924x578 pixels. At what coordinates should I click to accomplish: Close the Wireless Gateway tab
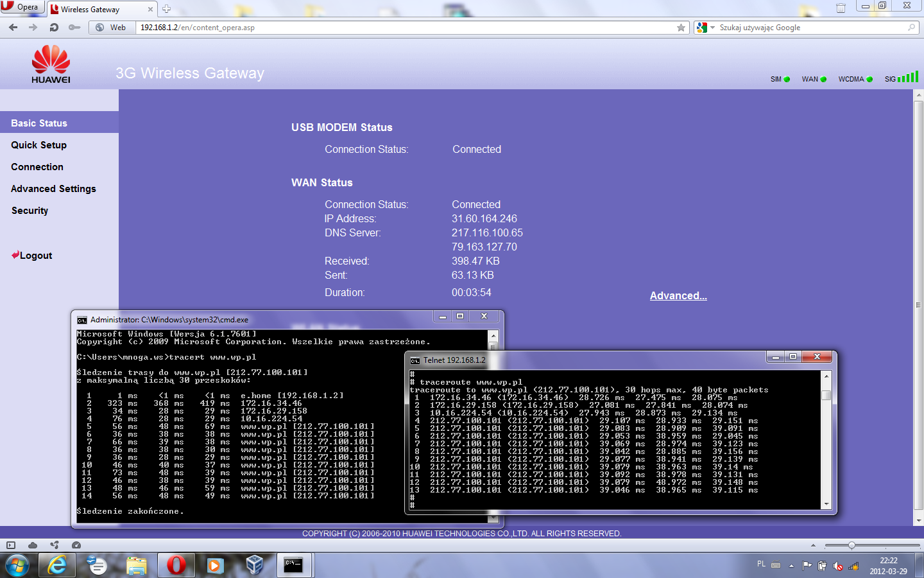point(151,9)
